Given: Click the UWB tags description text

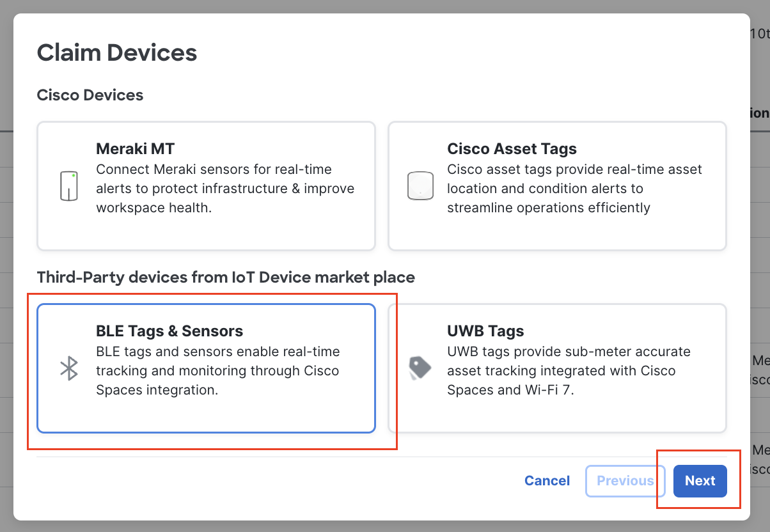Looking at the screenshot, I should click(x=569, y=371).
